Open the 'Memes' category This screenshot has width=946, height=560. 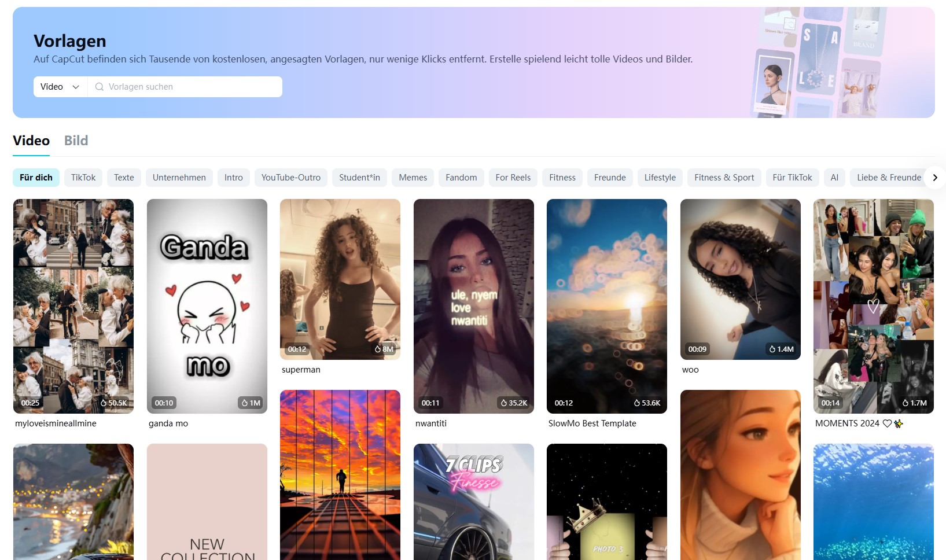click(413, 178)
